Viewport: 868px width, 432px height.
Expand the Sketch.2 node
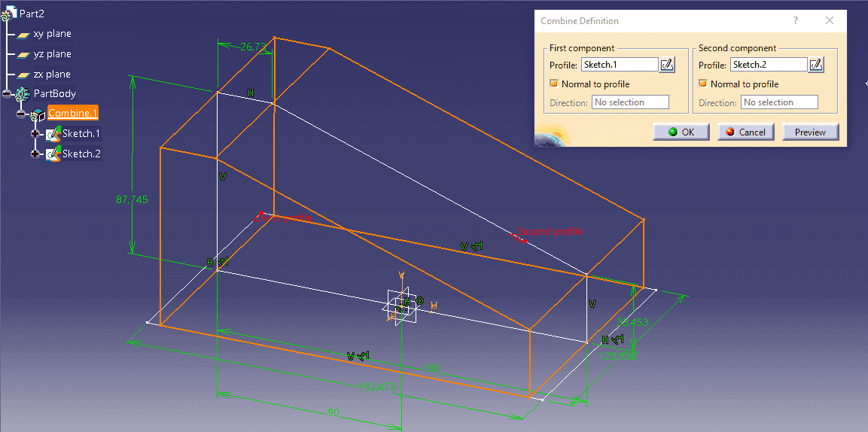point(35,154)
